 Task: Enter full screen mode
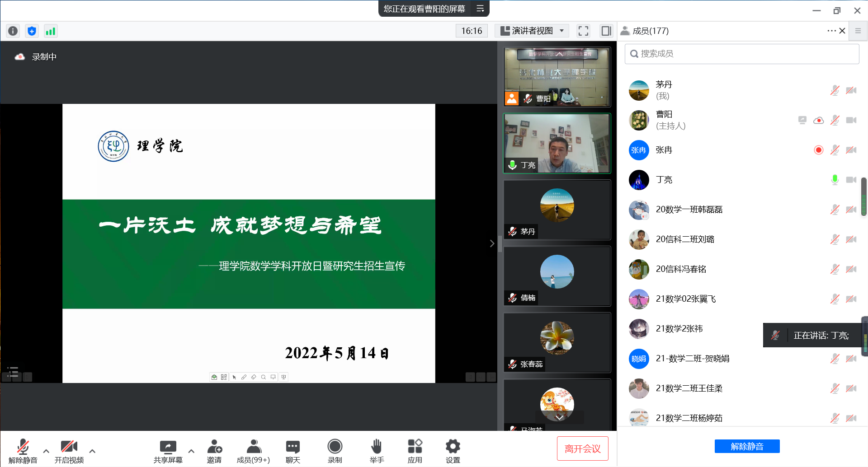[x=583, y=31]
